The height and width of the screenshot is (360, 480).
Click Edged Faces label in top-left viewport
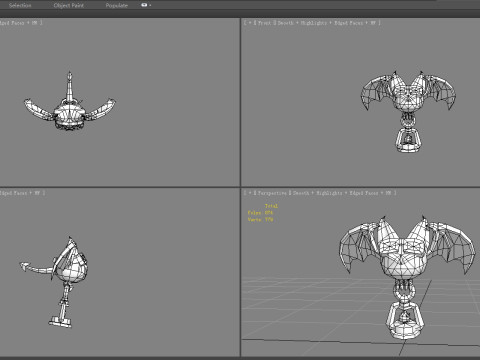[x=12, y=23]
